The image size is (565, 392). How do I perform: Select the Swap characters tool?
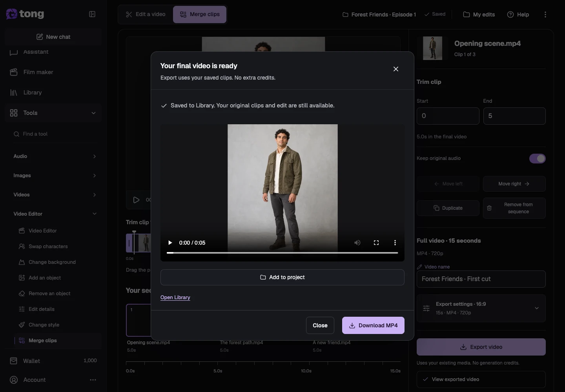click(58, 247)
